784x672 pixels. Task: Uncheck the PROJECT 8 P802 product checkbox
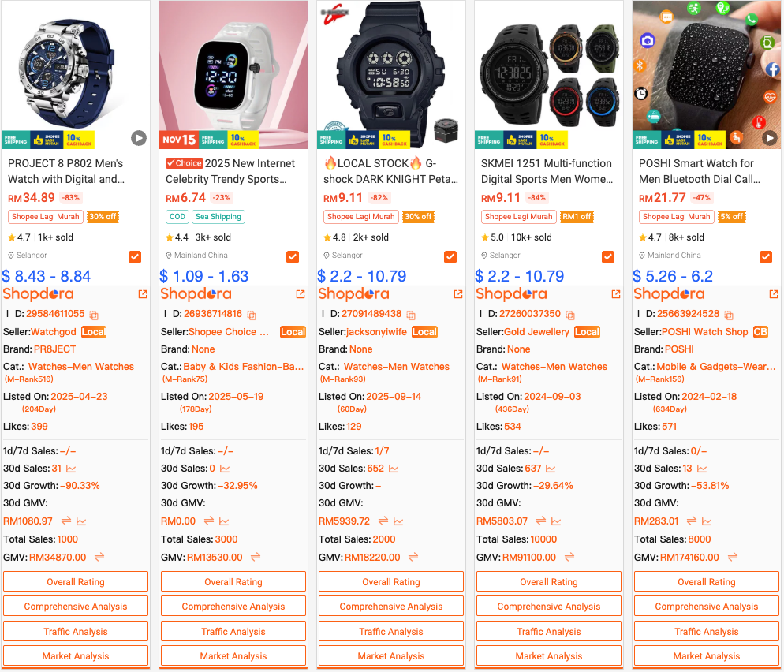coord(135,257)
